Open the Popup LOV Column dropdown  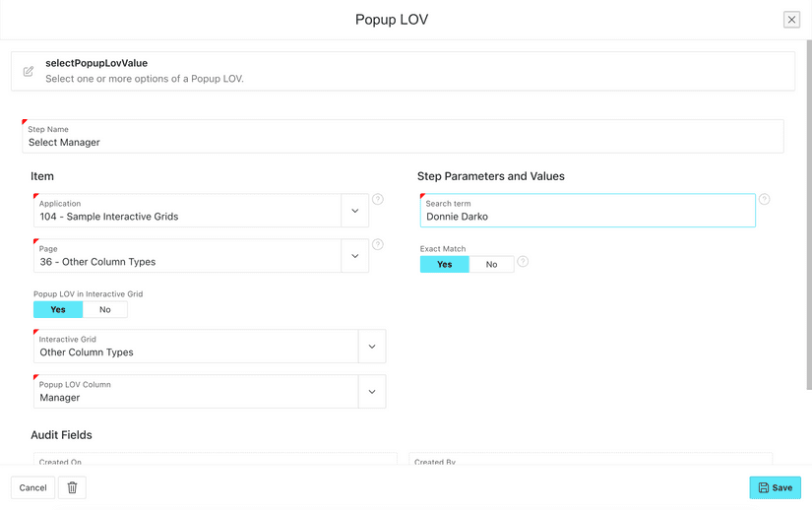372,392
